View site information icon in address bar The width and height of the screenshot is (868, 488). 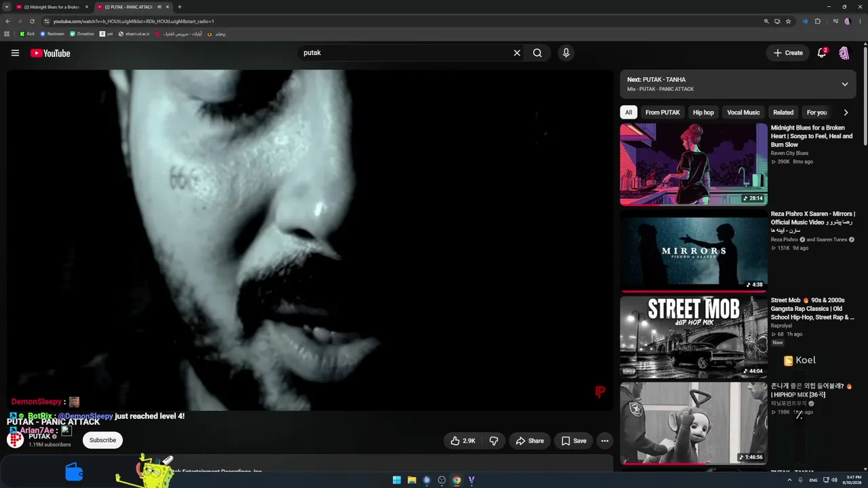[x=46, y=21]
